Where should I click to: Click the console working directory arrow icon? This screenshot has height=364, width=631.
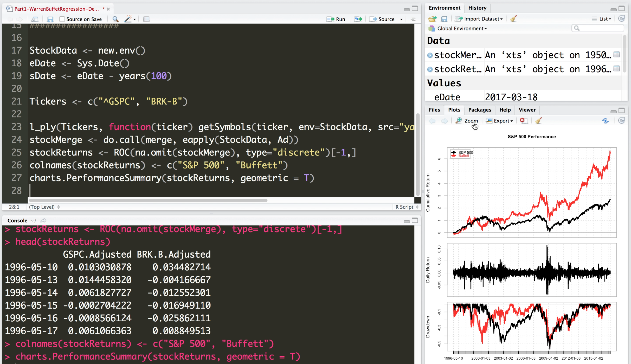click(43, 220)
